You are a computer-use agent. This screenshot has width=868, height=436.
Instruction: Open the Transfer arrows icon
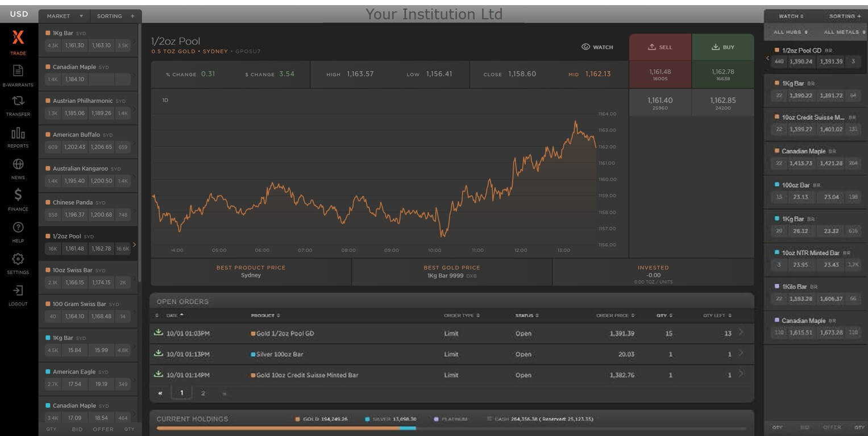pyautogui.click(x=18, y=101)
